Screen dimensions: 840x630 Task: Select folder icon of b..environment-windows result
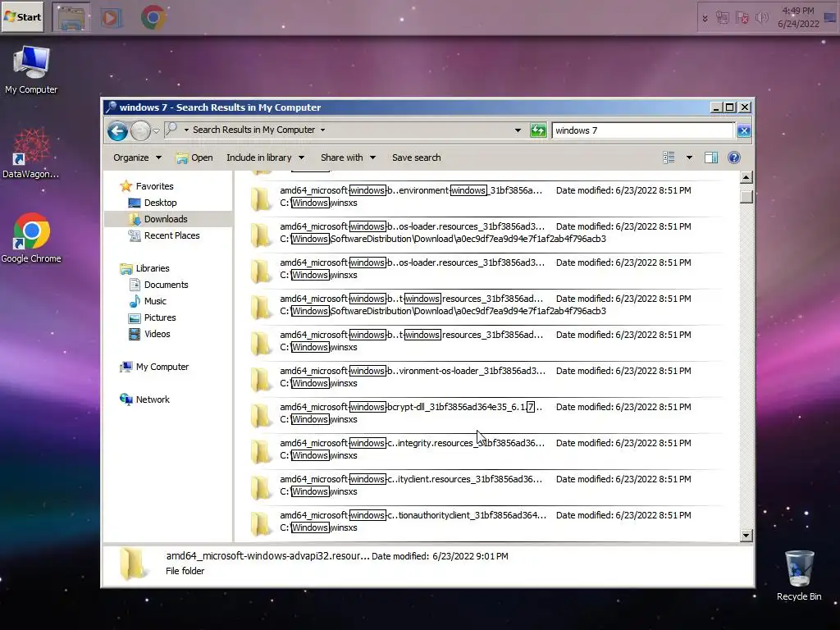coord(260,199)
